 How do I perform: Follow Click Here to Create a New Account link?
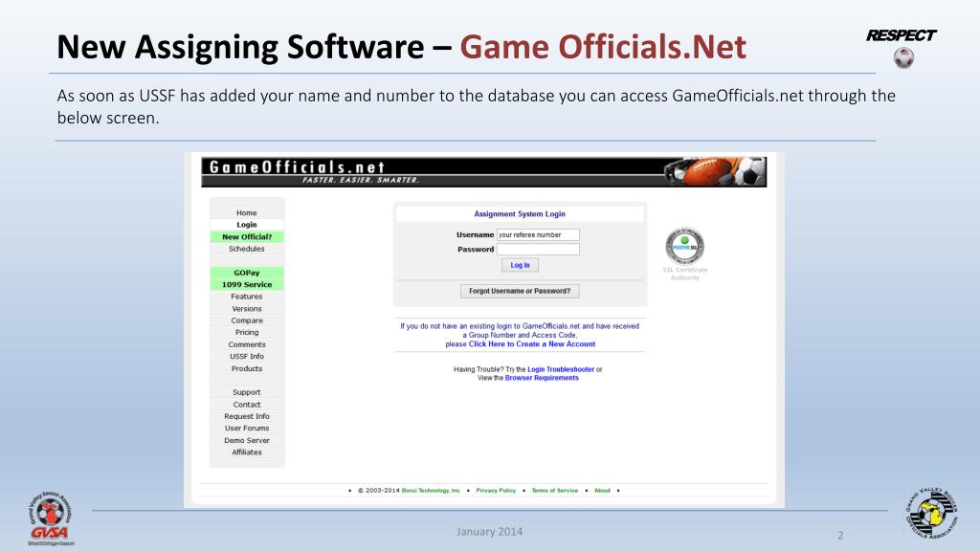[532, 344]
